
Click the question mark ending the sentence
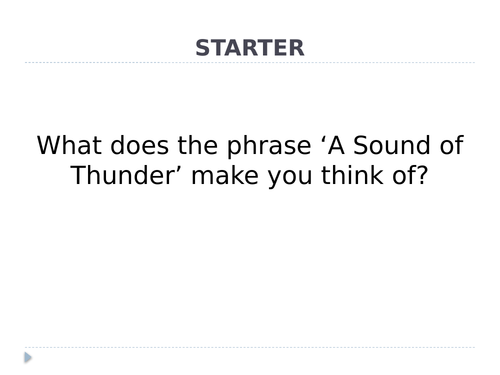point(422,175)
